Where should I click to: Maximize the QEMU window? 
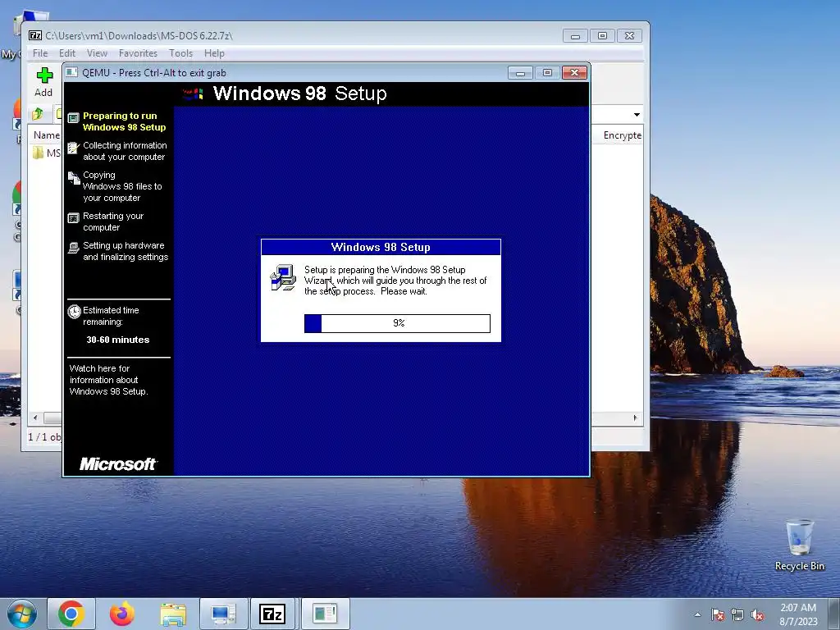click(x=547, y=73)
